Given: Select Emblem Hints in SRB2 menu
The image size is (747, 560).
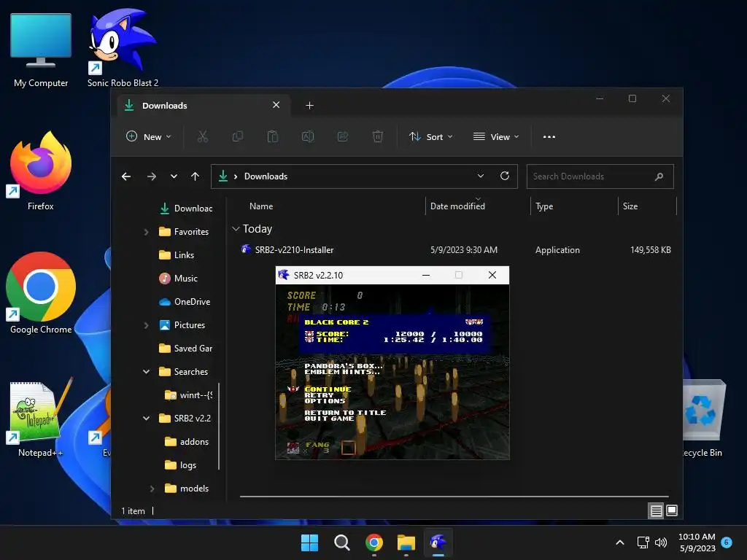Looking at the screenshot, I should pos(342,372).
